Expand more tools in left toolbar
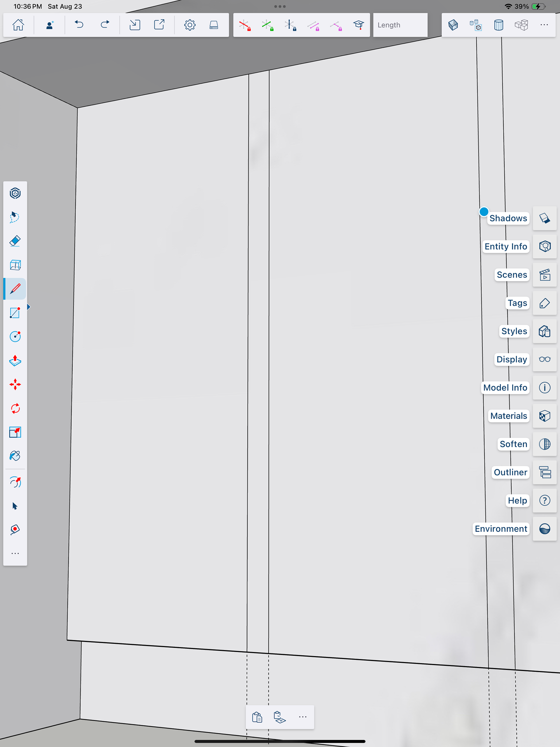Image resolution: width=560 pixels, height=747 pixels. [15, 554]
